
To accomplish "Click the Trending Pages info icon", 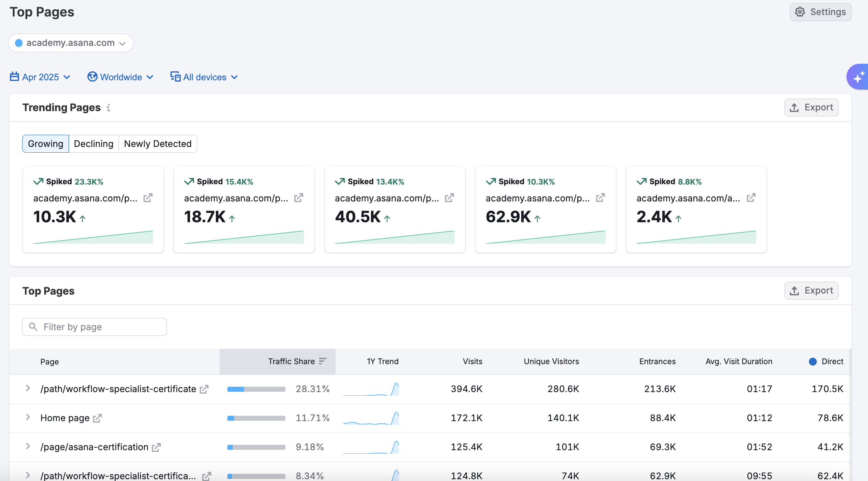I will click(108, 108).
